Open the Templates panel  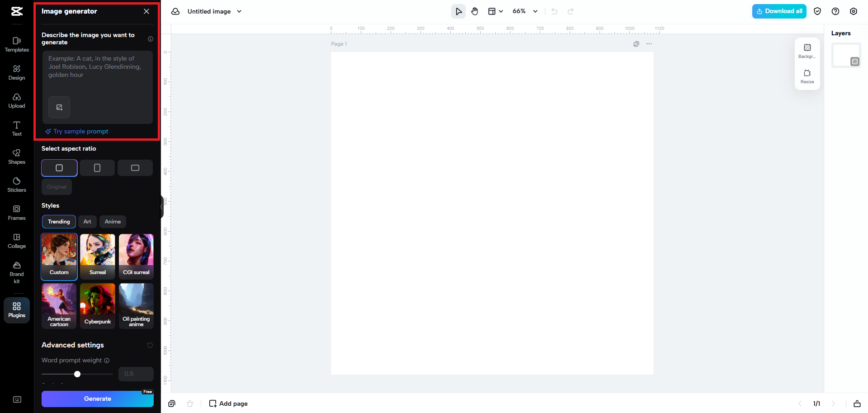pyautogui.click(x=16, y=44)
